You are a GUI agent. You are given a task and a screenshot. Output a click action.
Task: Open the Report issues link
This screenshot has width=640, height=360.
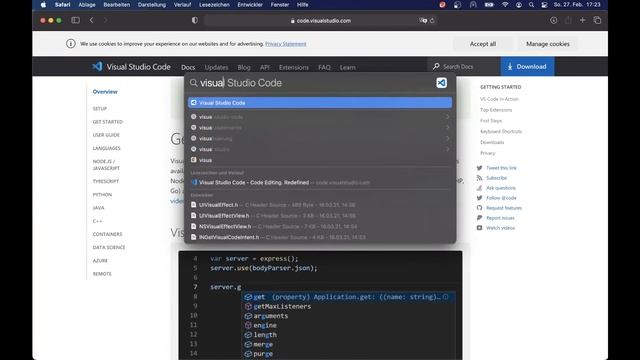[x=500, y=218]
